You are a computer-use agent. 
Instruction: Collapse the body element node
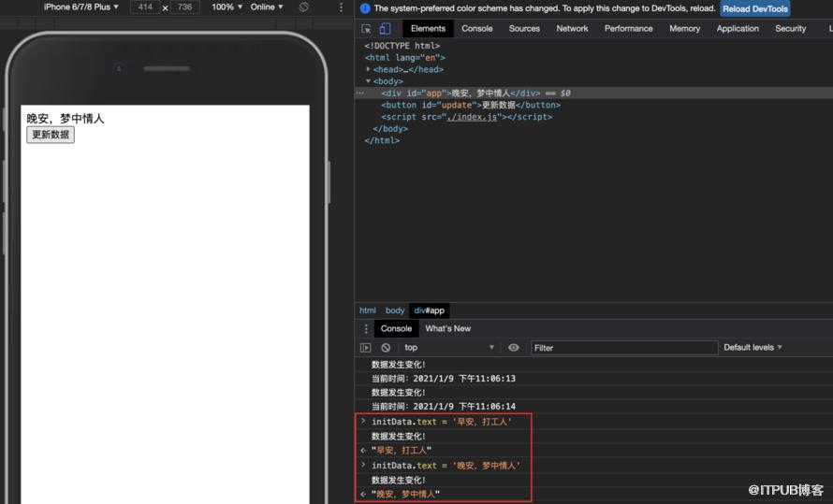368,81
